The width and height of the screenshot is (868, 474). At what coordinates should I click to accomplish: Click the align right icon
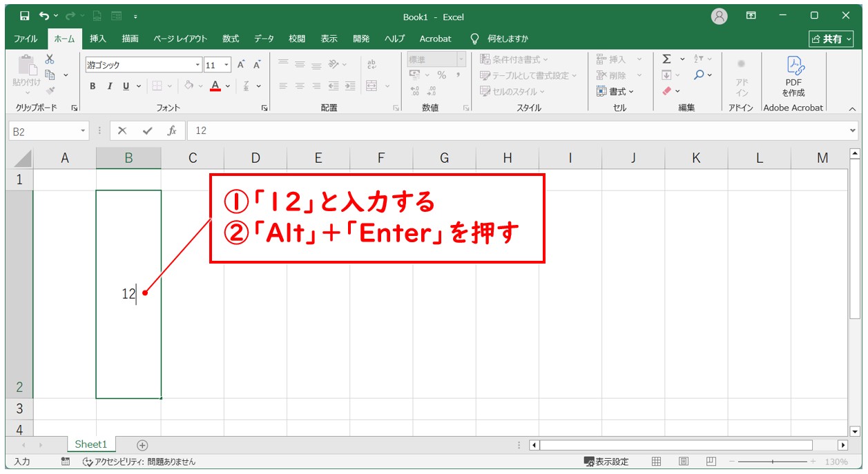point(316,86)
